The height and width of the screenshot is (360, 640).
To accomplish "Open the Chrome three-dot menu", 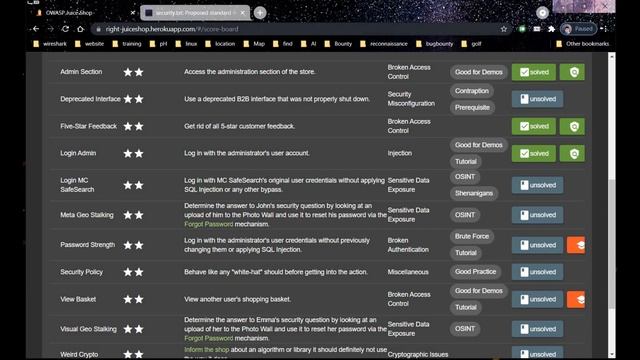I will point(606,29).
